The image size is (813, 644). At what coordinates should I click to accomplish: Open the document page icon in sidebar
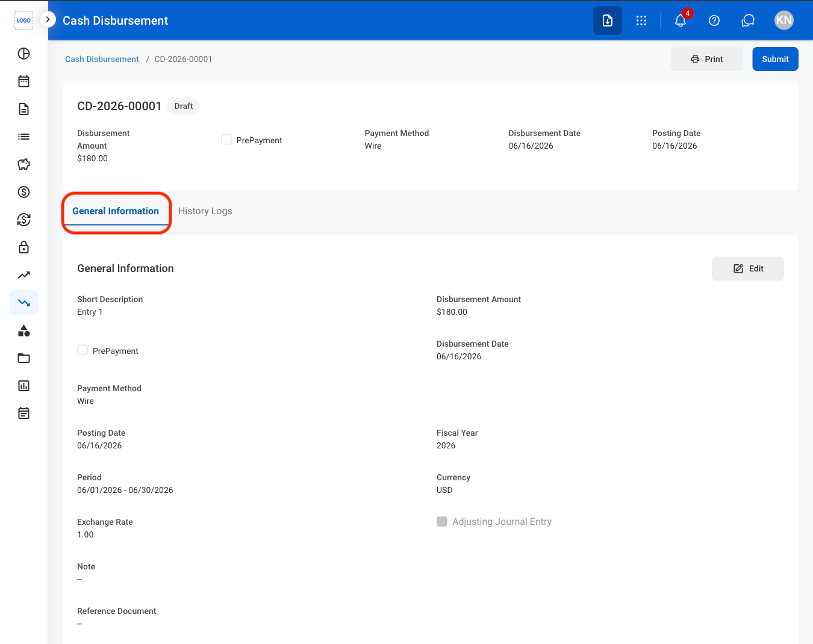(23, 109)
